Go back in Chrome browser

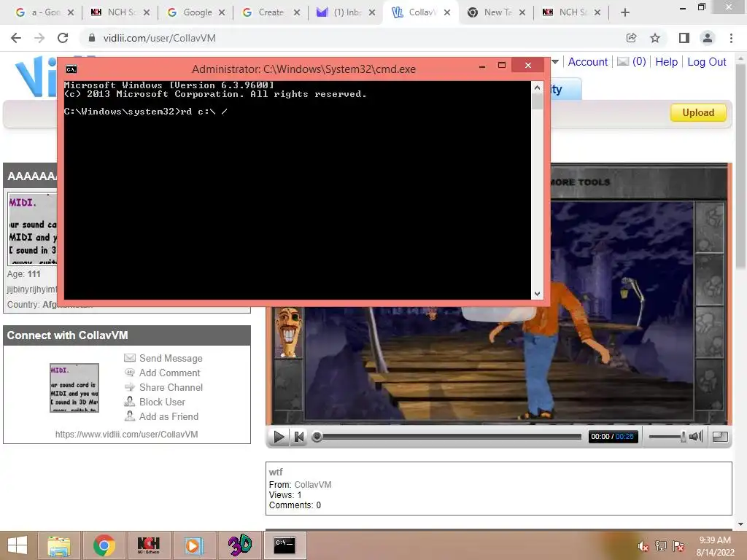tap(16, 38)
